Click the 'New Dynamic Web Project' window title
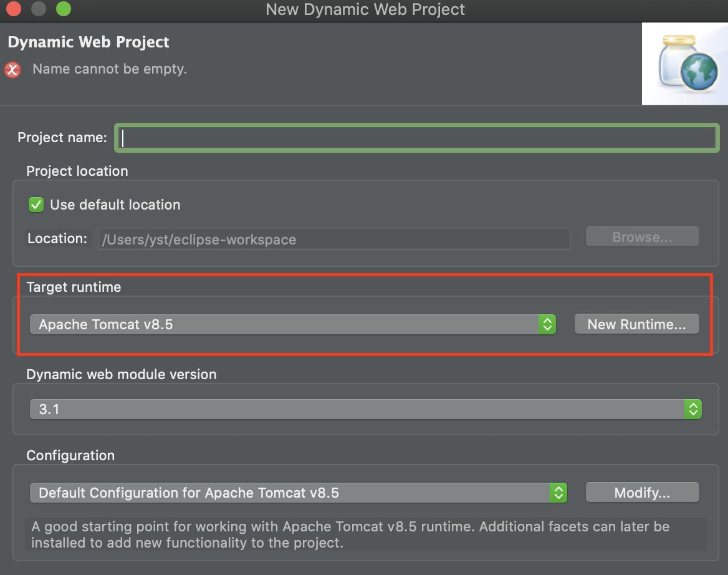Image resolution: width=728 pixels, height=575 pixels. tap(365, 9)
